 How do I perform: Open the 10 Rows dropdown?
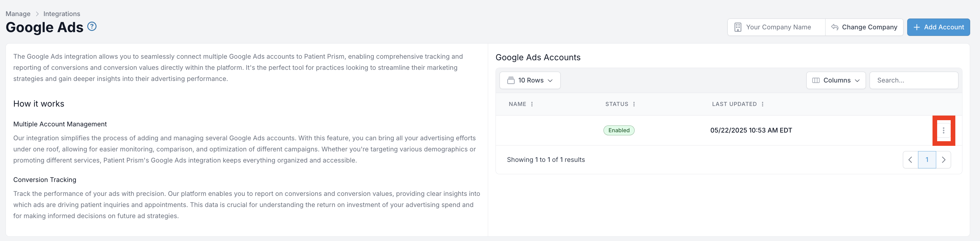pos(529,80)
